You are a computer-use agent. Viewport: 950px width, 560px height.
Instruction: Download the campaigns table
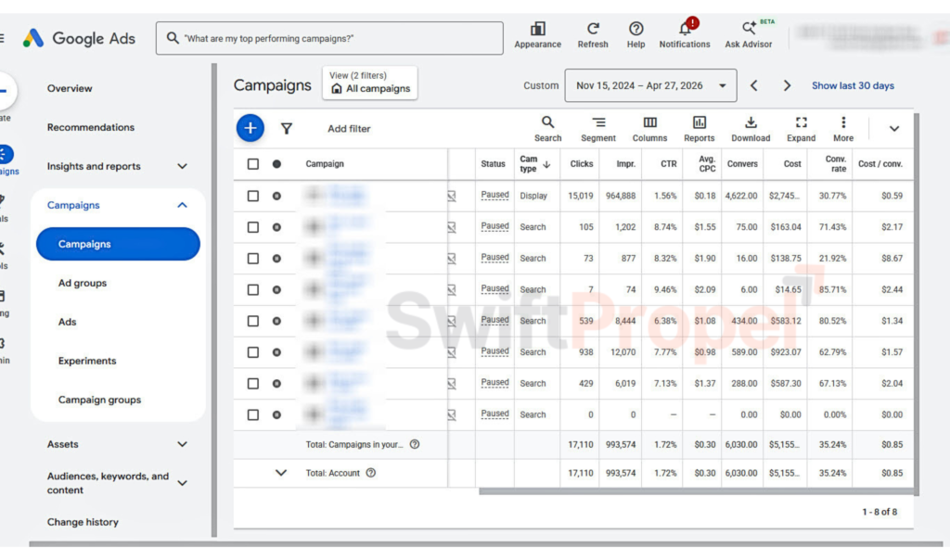(751, 129)
